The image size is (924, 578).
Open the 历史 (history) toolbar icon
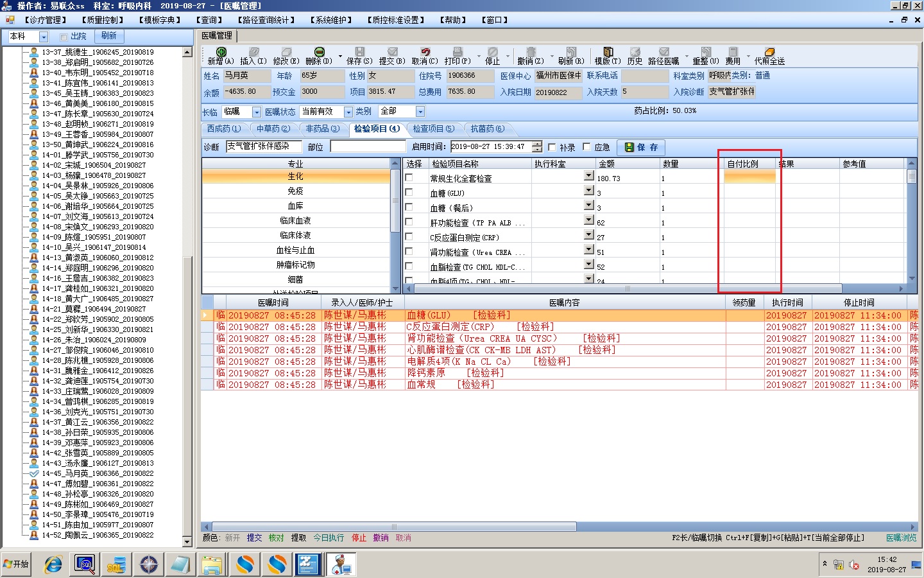click(x=635, y=52)
